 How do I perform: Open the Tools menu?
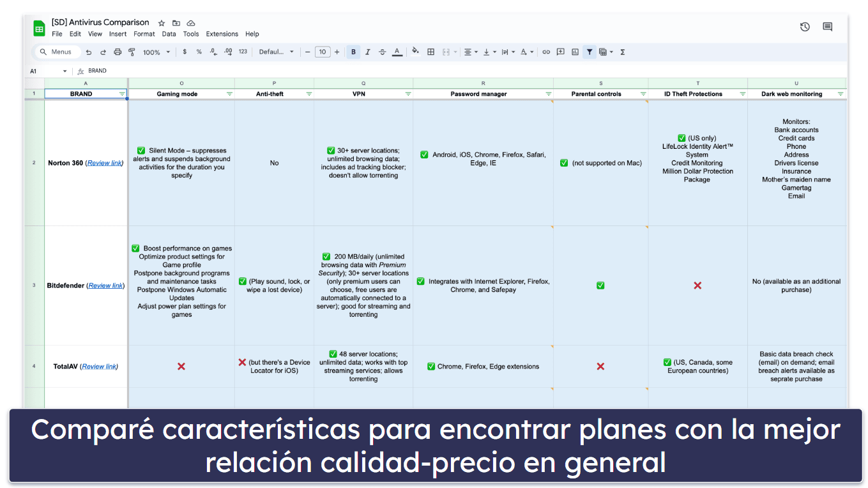pyautogui.click(x=191, y=34)
